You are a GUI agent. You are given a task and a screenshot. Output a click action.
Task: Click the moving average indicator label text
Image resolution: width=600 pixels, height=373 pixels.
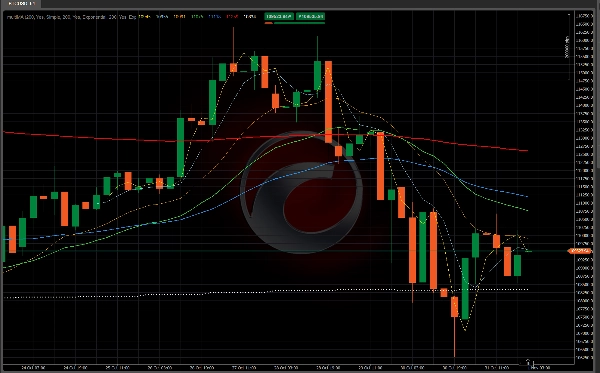point(71,17)
